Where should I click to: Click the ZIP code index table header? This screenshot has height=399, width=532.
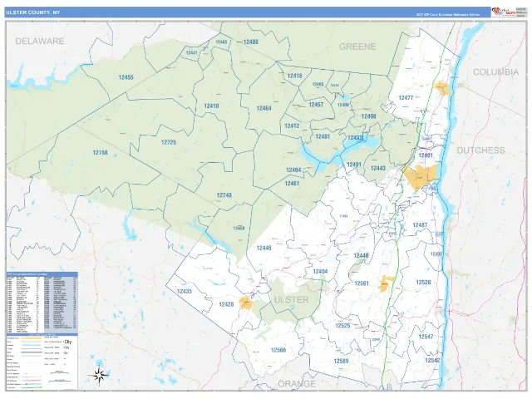[42, 274]
